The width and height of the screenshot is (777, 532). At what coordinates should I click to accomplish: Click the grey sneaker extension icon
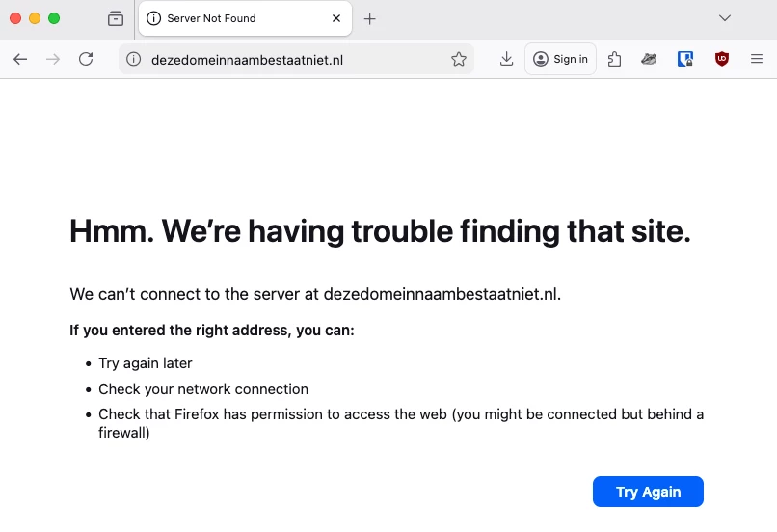click(650, 59)
